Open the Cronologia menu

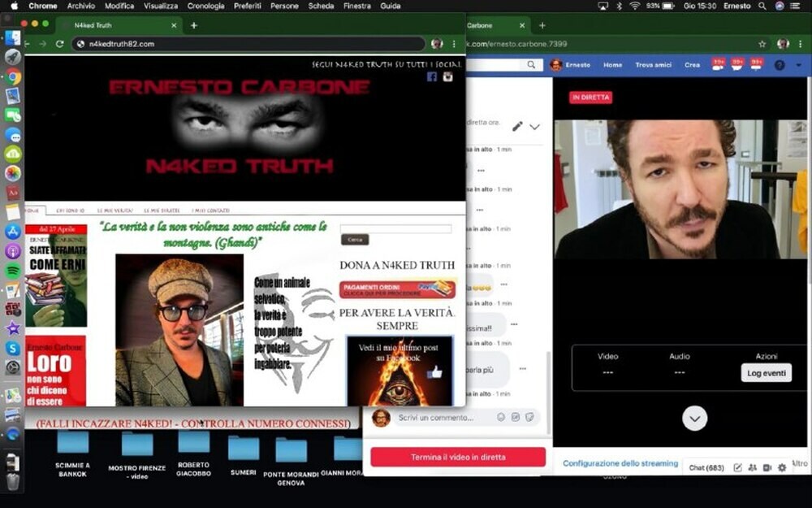tap(205, 7)
